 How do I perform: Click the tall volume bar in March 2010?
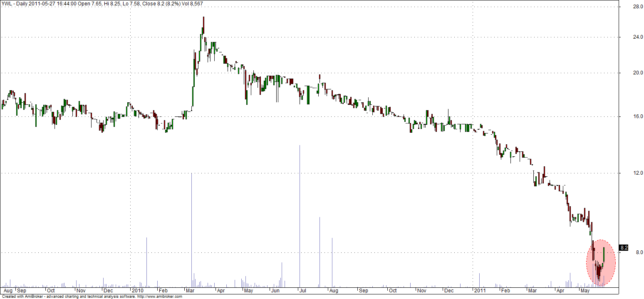(x=191, y=230)
